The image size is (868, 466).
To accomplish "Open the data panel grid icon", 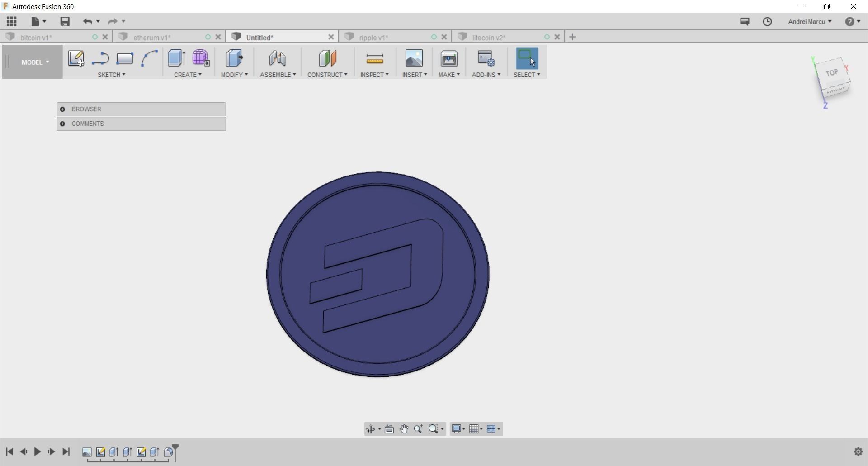I will coord(12,21).
